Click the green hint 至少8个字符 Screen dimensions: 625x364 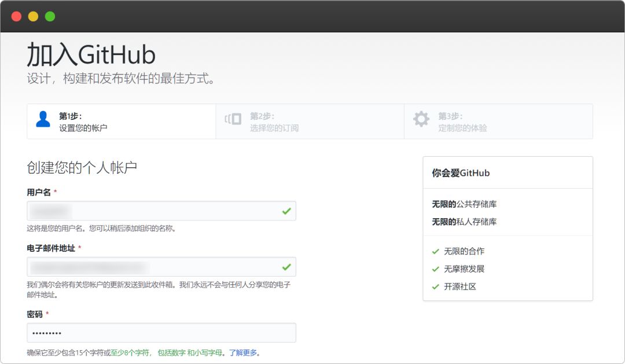pos(131,352)
